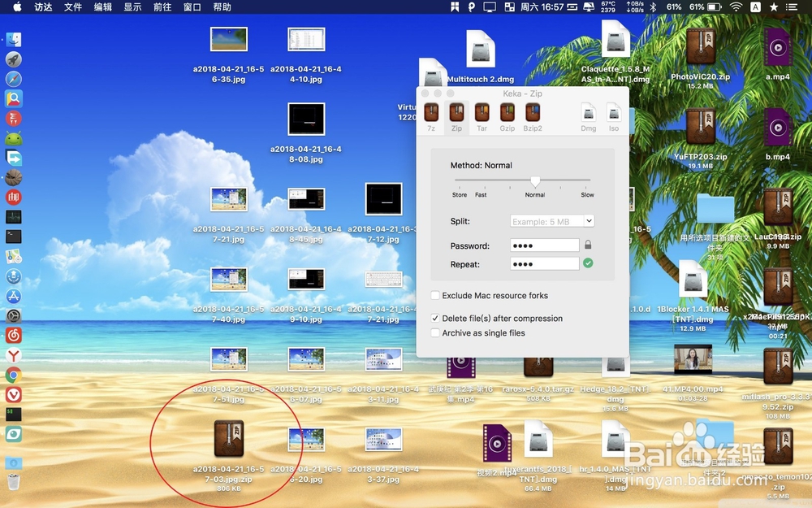This screenshot has height=508, width=812.
Task: Click the Bluetooth icon in menu bar
Action: coord(653,7)
